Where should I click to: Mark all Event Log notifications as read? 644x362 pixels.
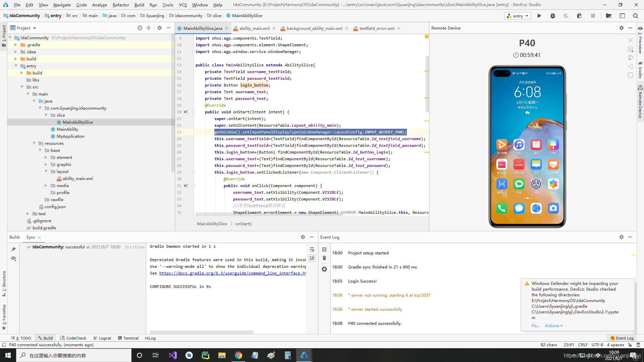point(324,249)
